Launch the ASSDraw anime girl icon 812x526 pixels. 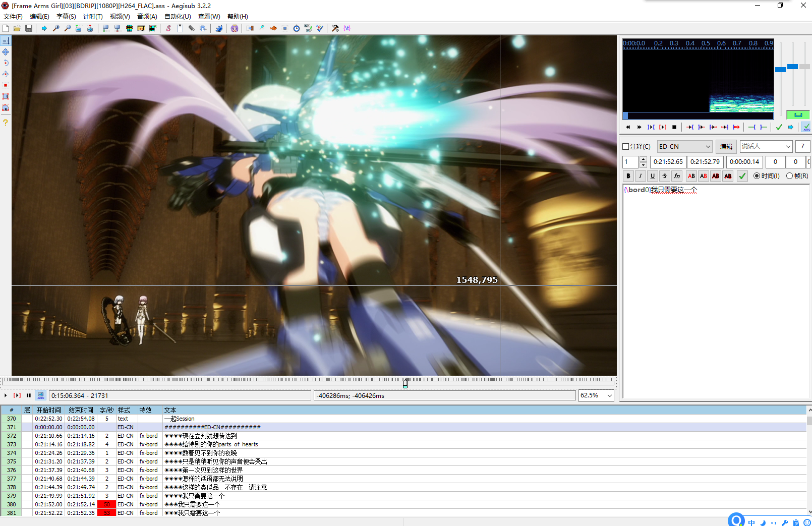pyautogui.click(x=235, y=28)
